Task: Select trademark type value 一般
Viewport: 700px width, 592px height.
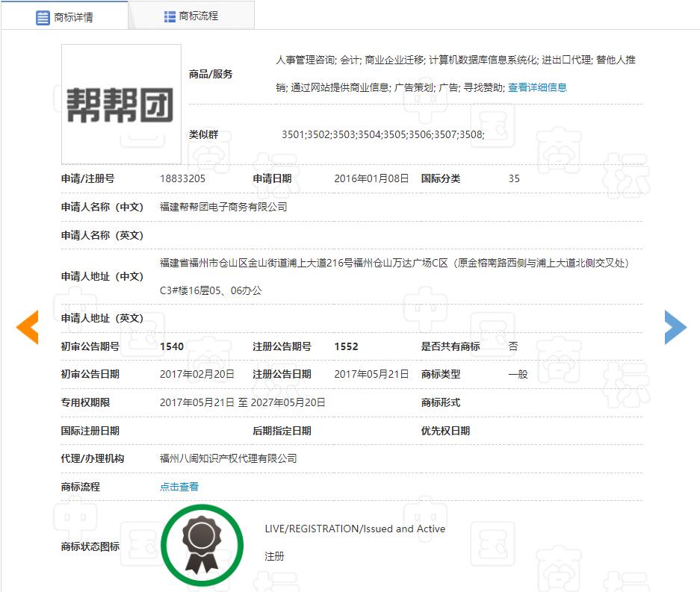Action: [518, 374]
